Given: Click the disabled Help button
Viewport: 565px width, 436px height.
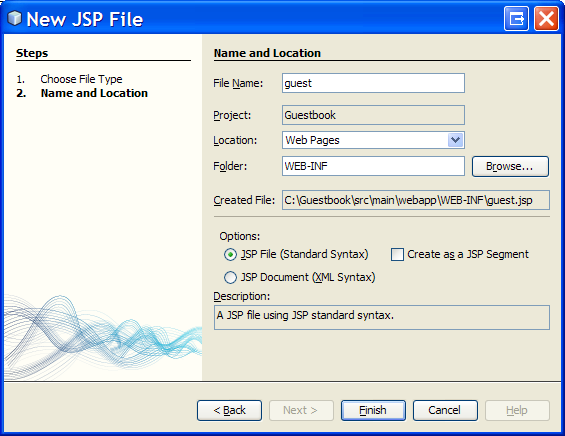Looking at the screenshot, I should (517, 410).
